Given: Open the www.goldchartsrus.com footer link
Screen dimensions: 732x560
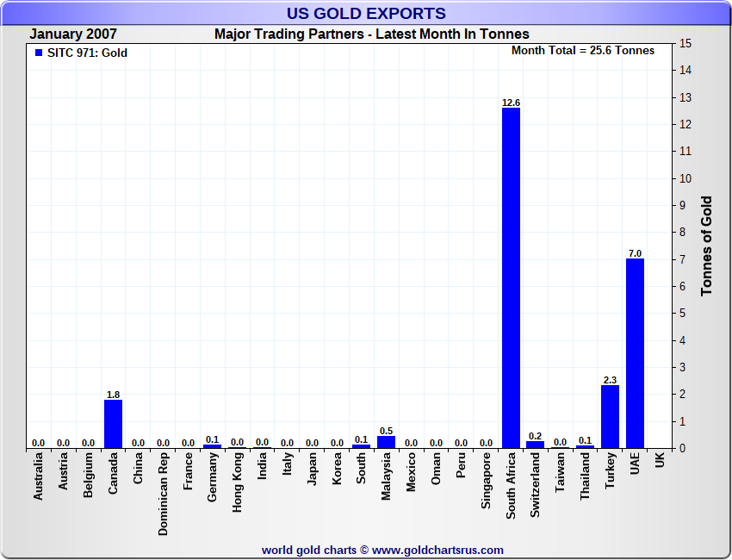Looking at the screenshot, I should [x=437, y=551].
